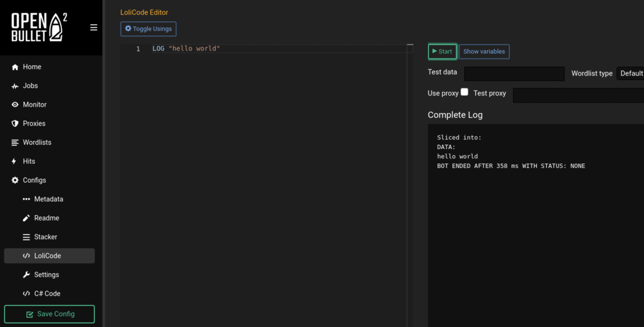The width and height of the screenshot is (644, 327).
Task: Click the Show variables button
Action: (484, 52)
